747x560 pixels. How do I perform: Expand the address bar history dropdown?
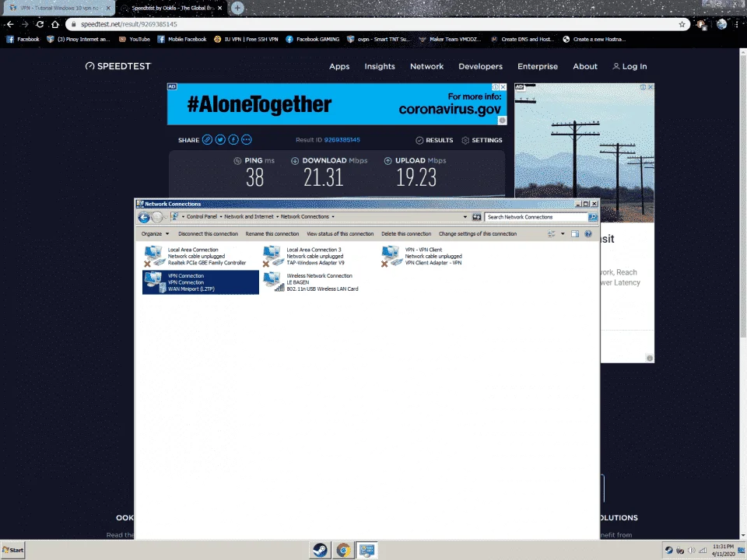[x=465, y=217]
